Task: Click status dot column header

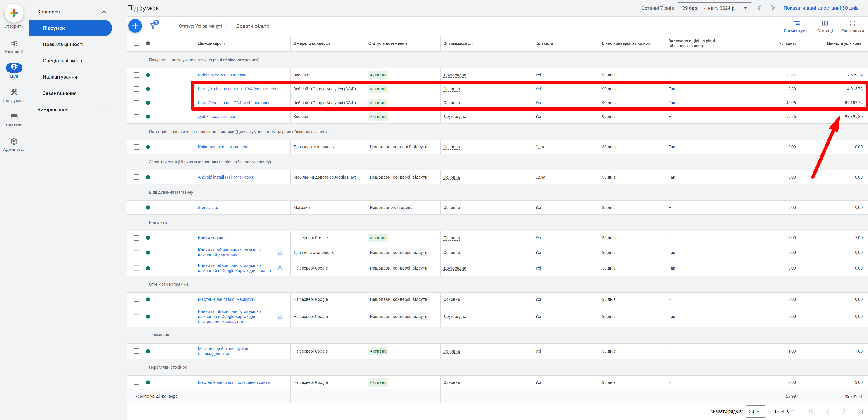Action: 148,43
